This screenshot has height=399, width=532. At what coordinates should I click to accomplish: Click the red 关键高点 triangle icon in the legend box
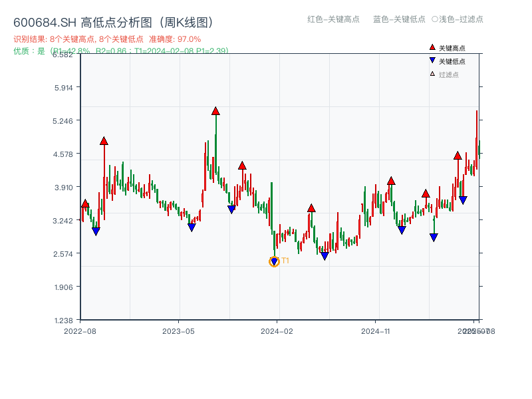pos(432,47)
